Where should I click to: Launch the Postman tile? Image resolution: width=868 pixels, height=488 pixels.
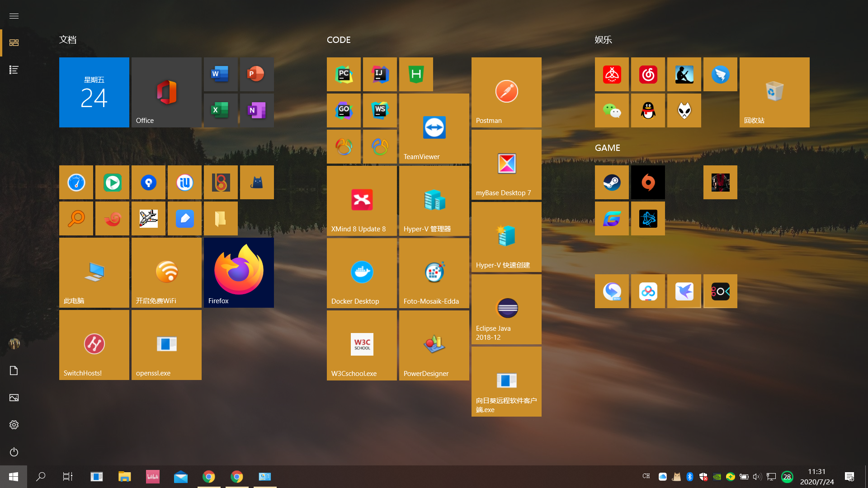506,92
